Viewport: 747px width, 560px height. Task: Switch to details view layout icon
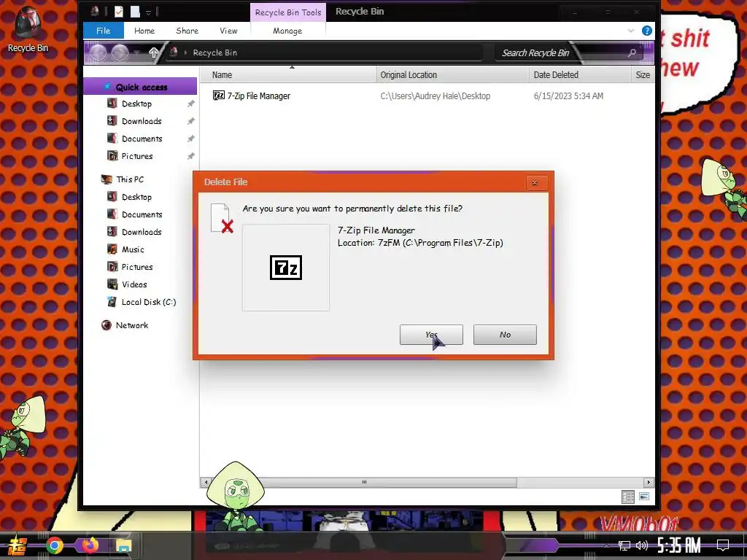click(x=628, y=497)
